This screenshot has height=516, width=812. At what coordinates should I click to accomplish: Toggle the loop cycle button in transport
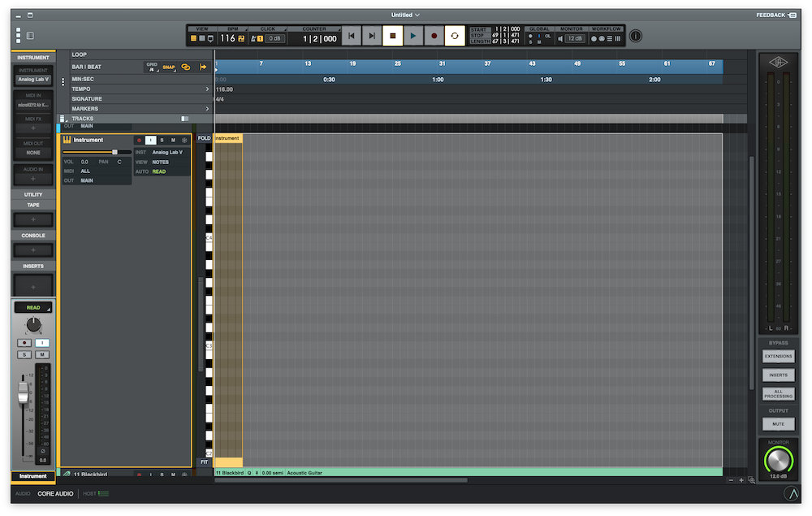[455, 36]
